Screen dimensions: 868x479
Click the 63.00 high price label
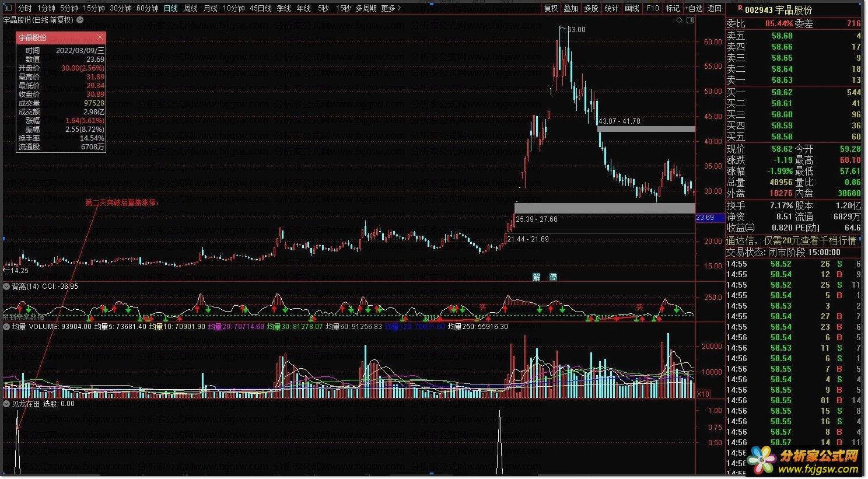pyautogui.click(x=576, y=30)
